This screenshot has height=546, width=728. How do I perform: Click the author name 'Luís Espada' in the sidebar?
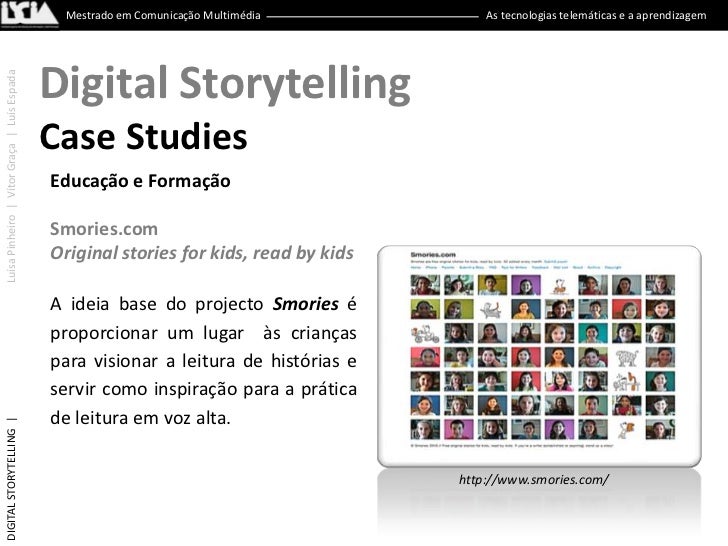coord(12,98)
